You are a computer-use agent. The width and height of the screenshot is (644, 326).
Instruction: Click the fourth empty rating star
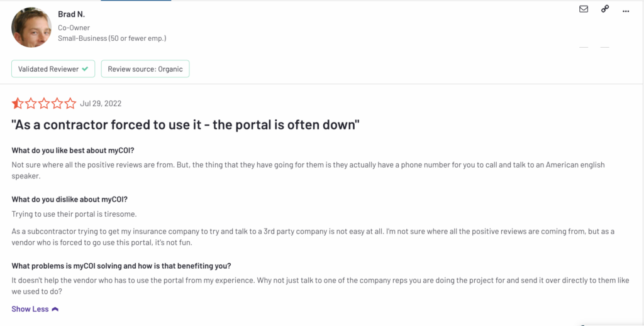(57, 104)
